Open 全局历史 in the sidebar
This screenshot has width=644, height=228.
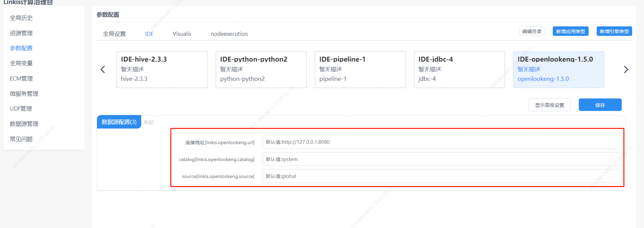coord(21,18)
